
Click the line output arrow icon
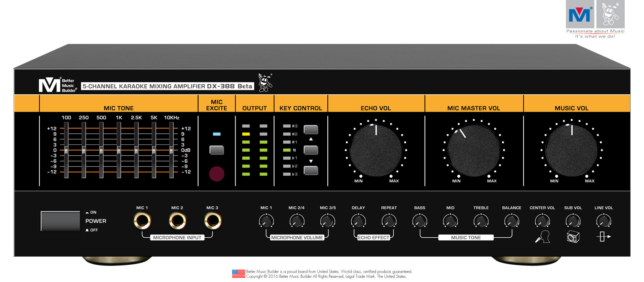pyautogui.click(x=604, y=237)
